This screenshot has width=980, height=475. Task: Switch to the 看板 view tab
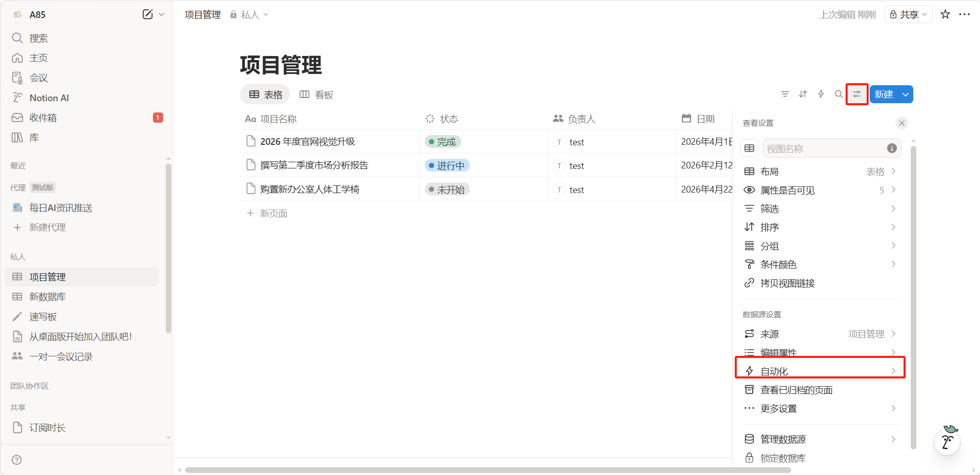click(x=317, y=94)
